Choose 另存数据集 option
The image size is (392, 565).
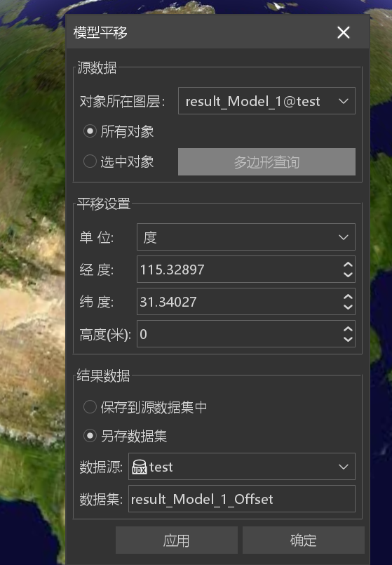pyautogui.click(x=90, y=436)
